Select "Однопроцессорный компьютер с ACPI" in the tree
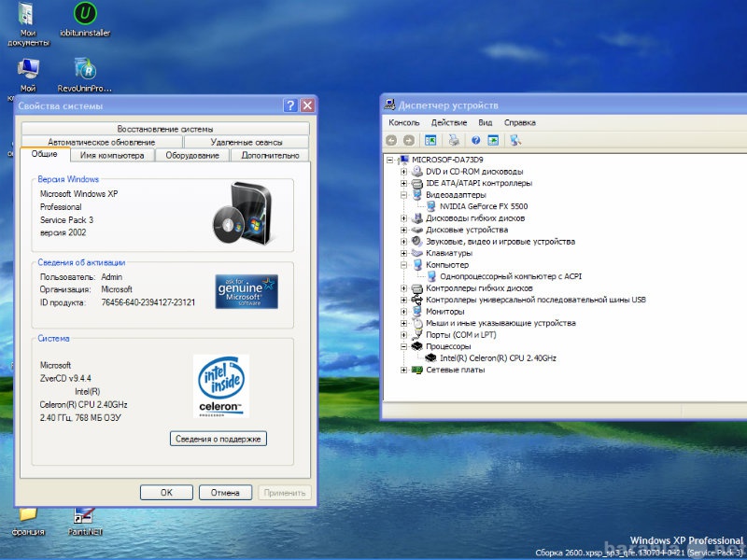Image resolution: width=747 pixels, height=560 pixels. [x=511, y=276]
